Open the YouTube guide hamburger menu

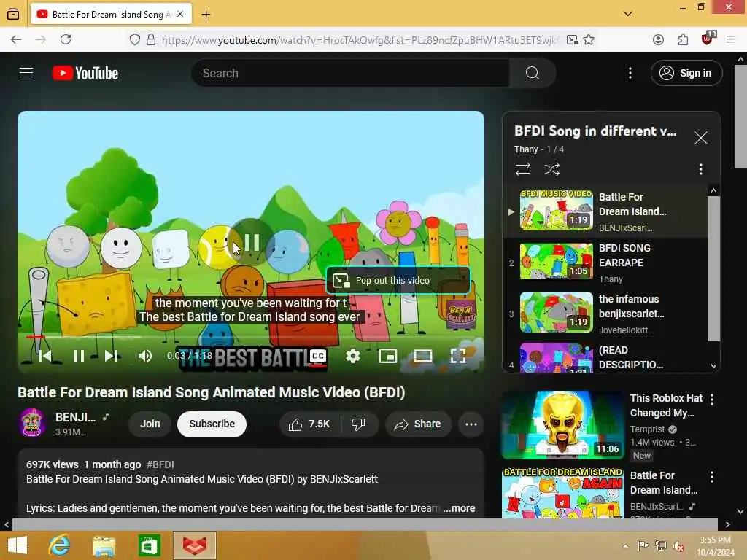26,73
